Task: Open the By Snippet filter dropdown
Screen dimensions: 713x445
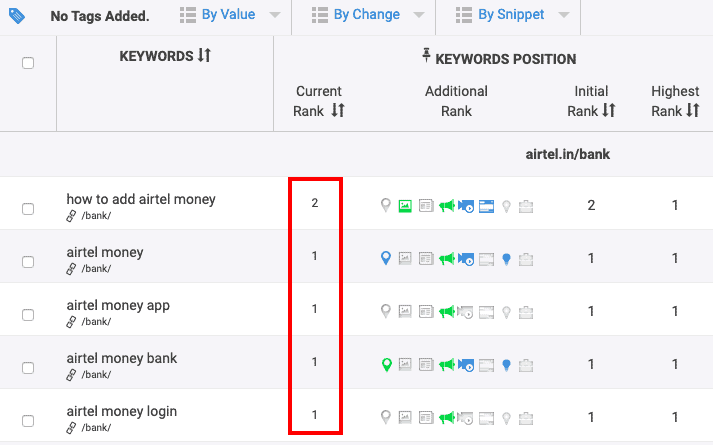Action: point(512,15)
